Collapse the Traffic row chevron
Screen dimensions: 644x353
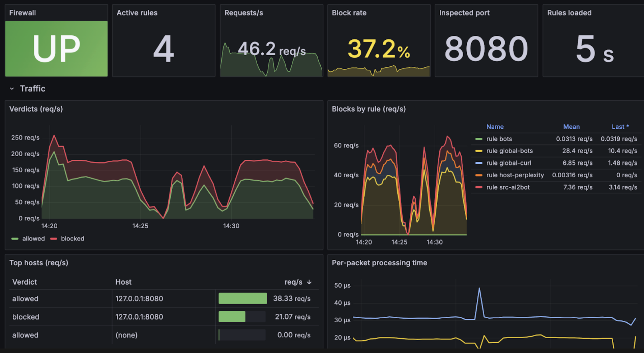12,89
